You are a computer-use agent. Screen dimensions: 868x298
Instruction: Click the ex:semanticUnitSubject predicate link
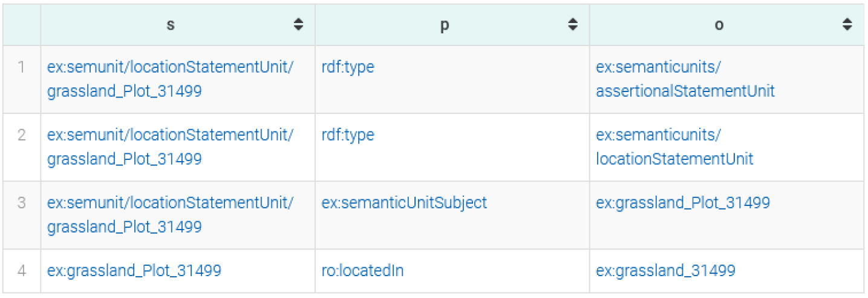point(404,202)
